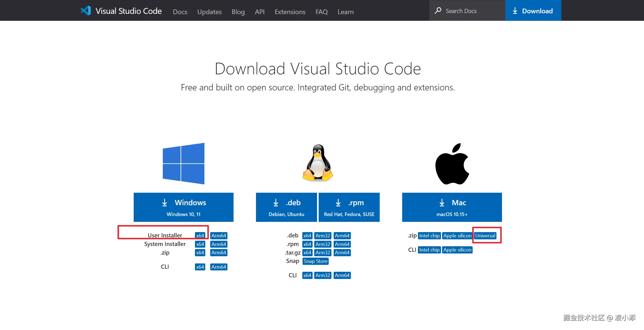Go to the Extensions page
Image resolution: width=644 pixels, height=330 pixels.
pos(290,12)
